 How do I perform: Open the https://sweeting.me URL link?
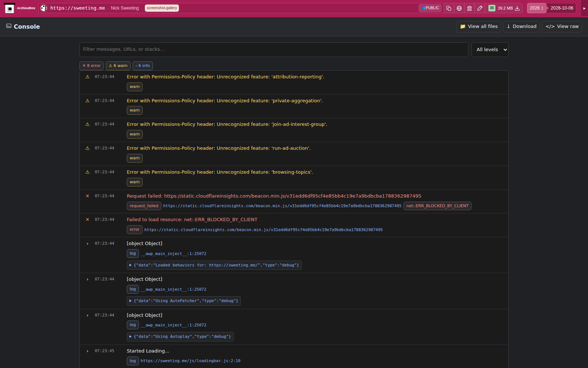click(78, 8)
